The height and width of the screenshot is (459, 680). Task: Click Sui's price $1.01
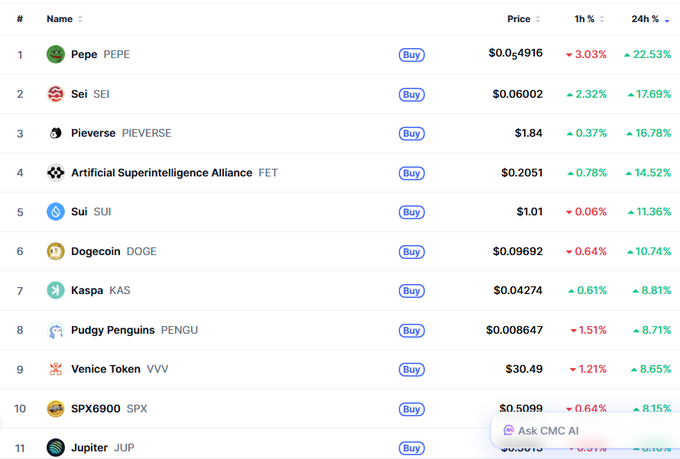click(x=530, y=212)
